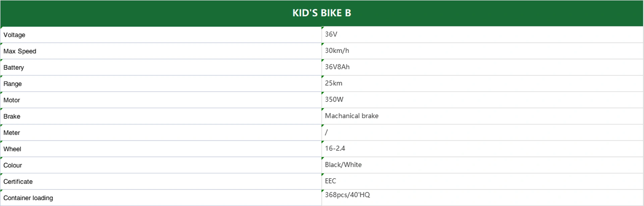Click the Max Speed label cell

tap(161, 51)
